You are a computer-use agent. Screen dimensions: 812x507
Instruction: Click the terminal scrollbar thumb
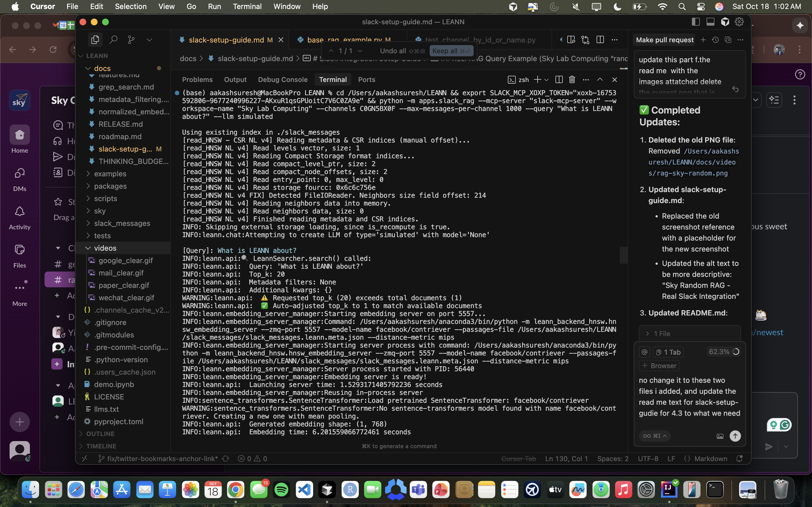(623, 255)
